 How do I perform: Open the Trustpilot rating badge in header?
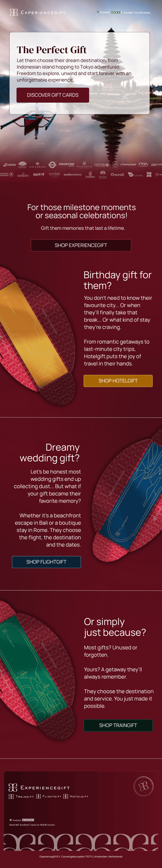coord(123,12)
